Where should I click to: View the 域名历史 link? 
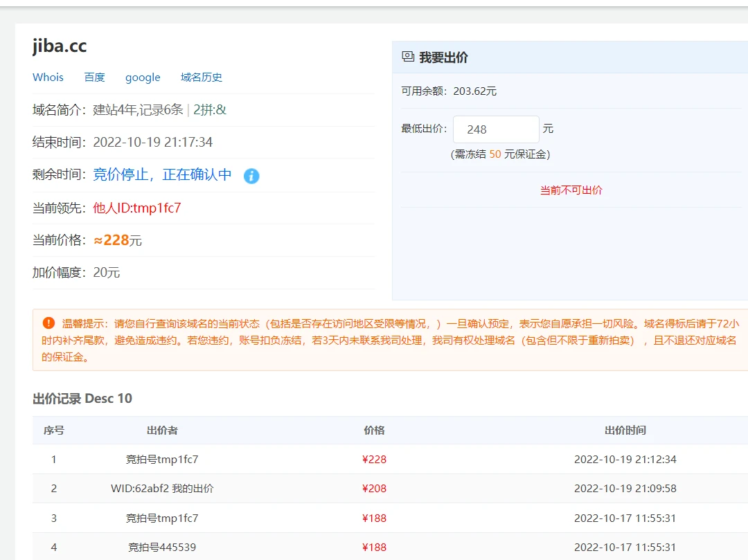pyautogui.click(x=202, y=78)
